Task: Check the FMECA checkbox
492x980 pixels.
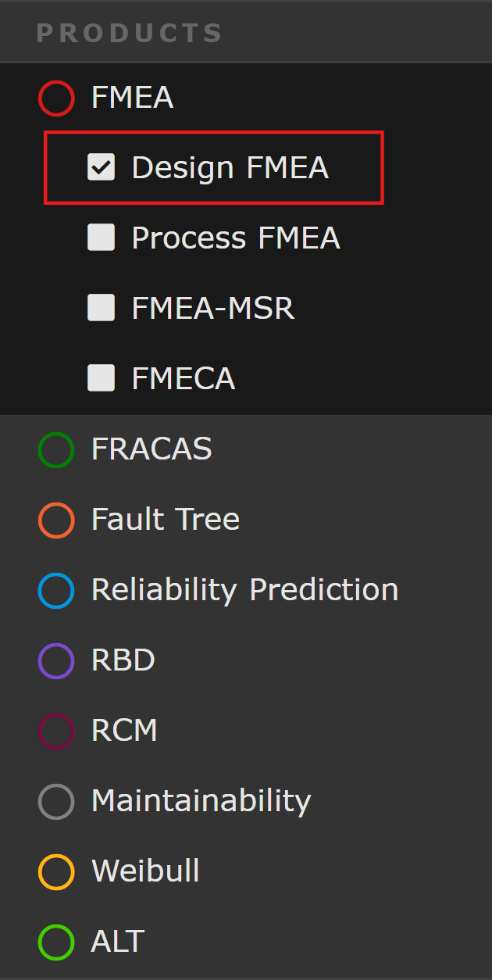Action: point(101,378)
